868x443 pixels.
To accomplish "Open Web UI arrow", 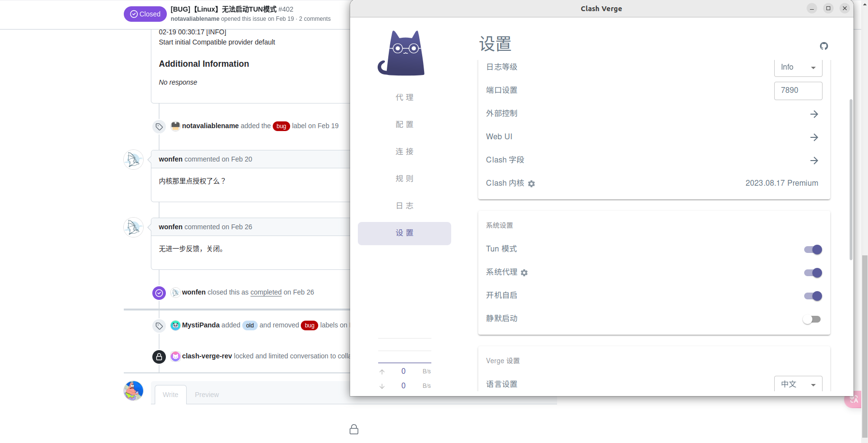I will pyautogui.click(x=814, y=137).
